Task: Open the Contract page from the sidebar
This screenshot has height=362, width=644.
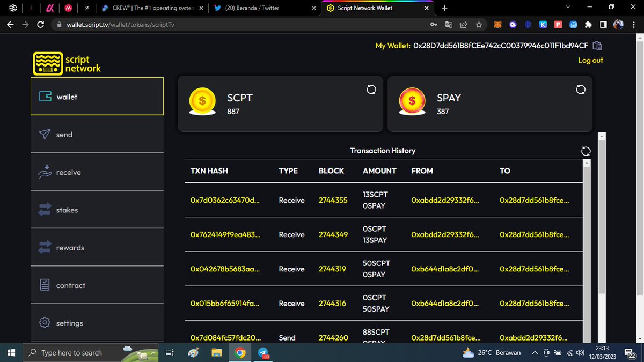Action: 45,285
